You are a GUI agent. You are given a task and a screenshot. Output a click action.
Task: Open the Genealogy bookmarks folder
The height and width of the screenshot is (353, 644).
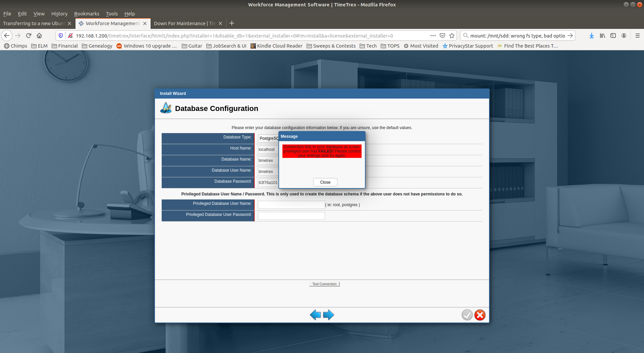[97, 46]
